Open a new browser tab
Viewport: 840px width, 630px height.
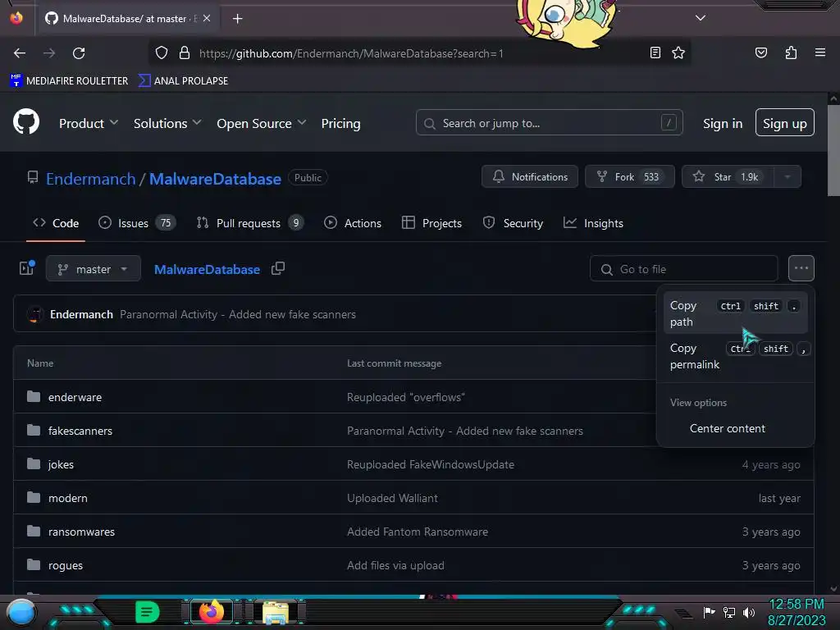tap(237, 19)
